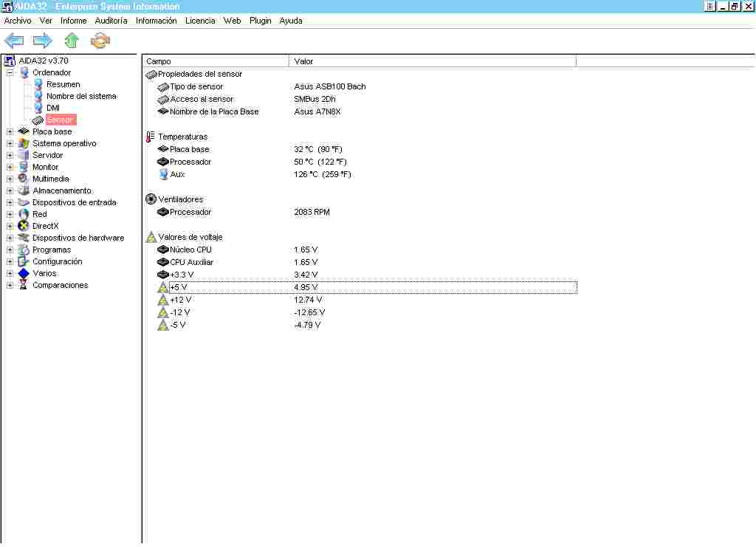
Task: Click the Dispositivos de hardware icon
Action: (24, 238)
